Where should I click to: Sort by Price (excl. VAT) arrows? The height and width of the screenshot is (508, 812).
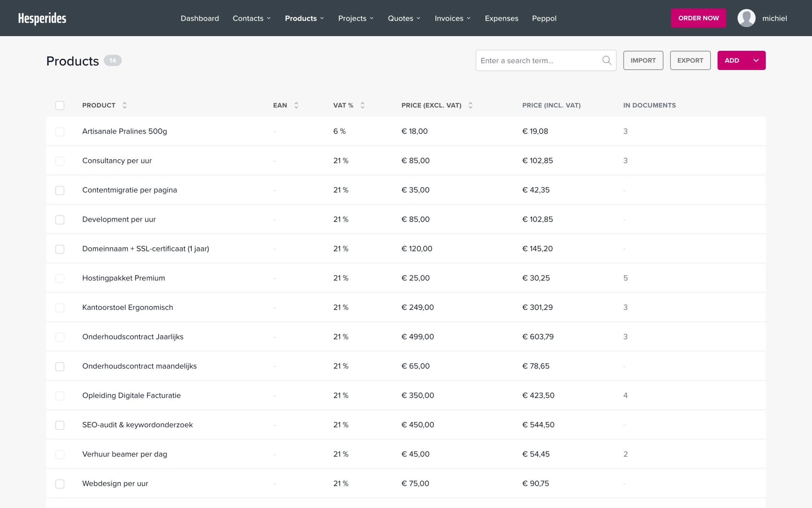click(x=470, y=105)
